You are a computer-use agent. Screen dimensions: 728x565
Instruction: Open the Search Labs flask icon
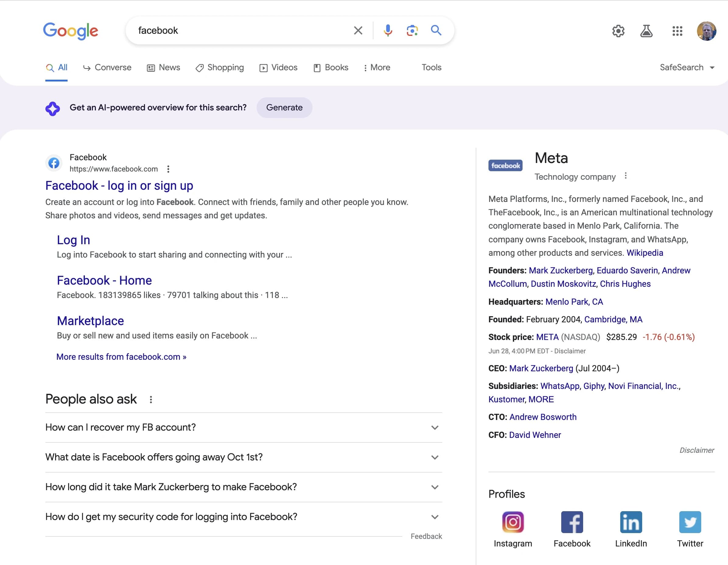[x=646, y=31]
